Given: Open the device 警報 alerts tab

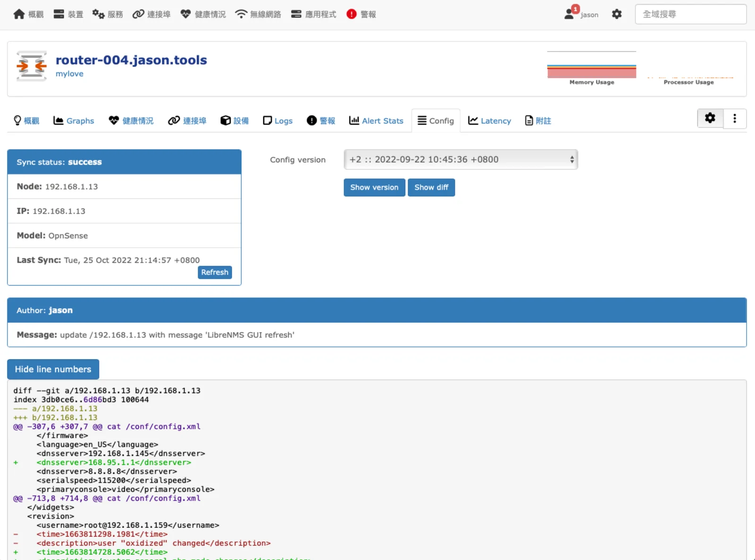Looking at the screenshot, I should tap(321, 121).
